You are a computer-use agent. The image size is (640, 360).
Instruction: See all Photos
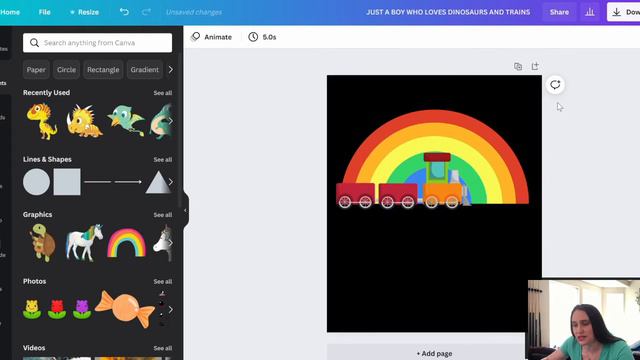163,282
